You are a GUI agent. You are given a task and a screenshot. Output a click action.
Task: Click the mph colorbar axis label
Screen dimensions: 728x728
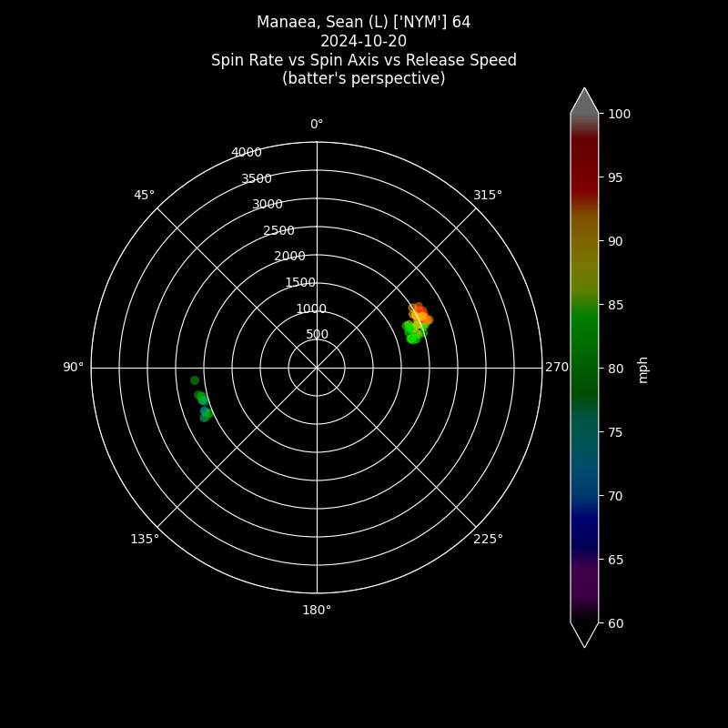642,370
